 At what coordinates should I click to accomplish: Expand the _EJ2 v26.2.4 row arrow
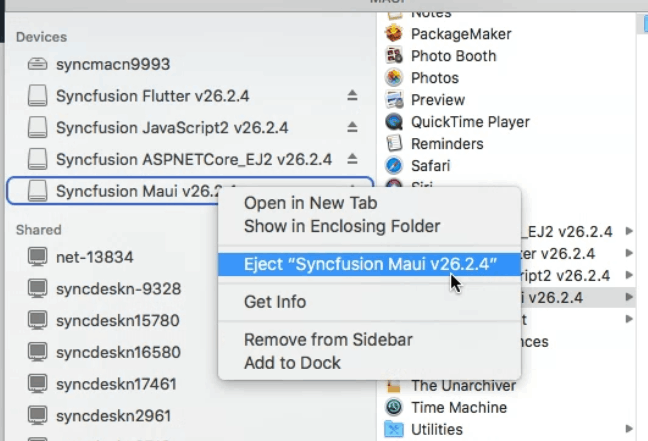tap(629, 231)
